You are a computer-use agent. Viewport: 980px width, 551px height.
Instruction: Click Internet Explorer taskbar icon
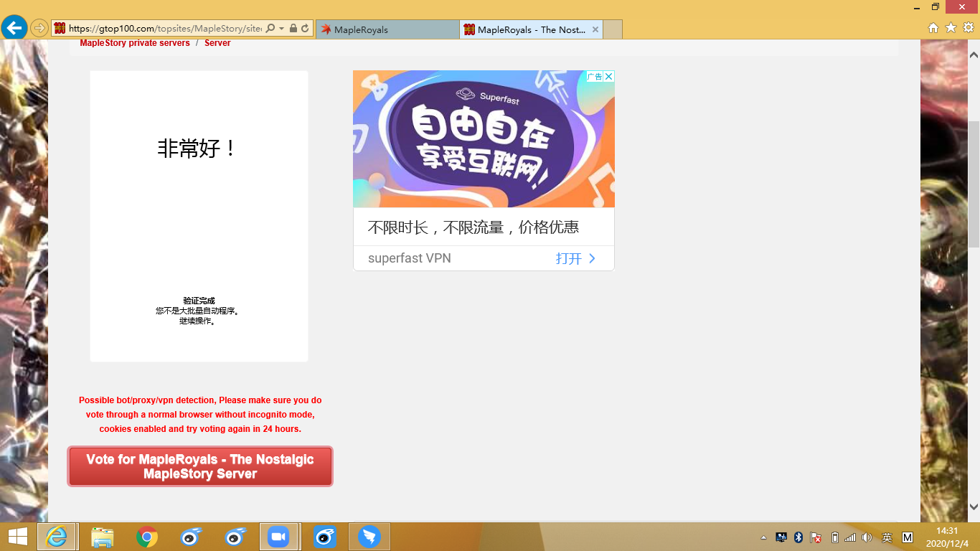click(56, 537)
